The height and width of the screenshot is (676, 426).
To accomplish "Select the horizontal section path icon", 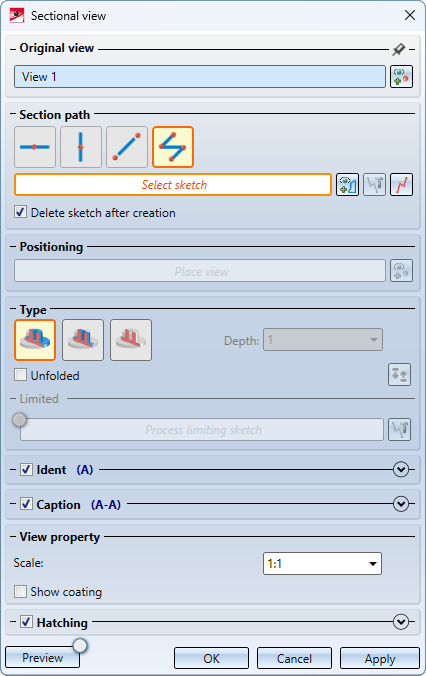I will click(35, 147).
